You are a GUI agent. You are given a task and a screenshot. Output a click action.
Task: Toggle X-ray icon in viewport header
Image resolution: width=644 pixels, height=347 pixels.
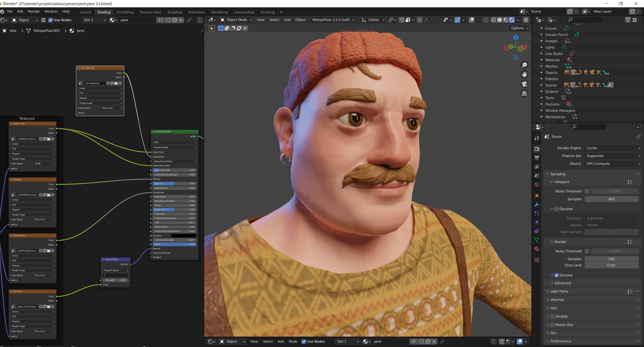(485, 20)
